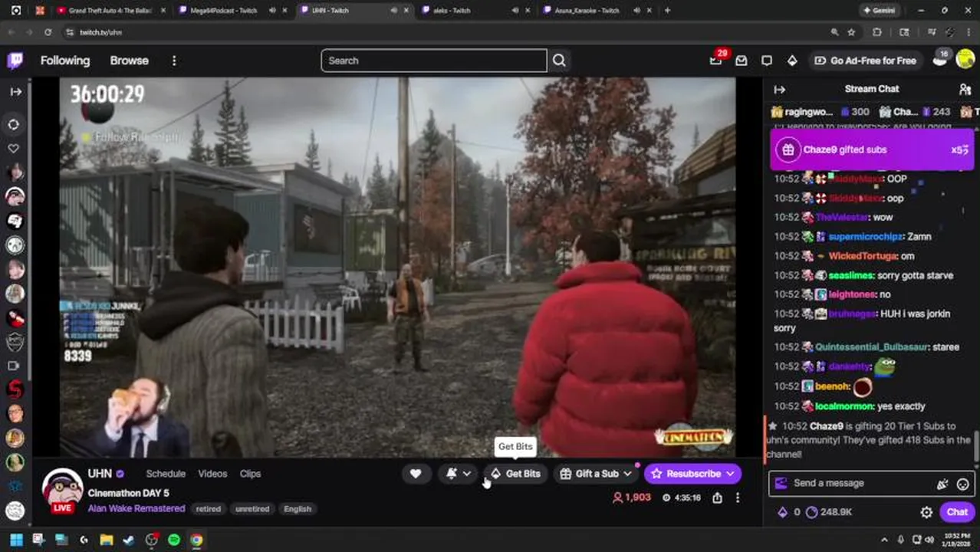The width and height of the screenshot is (980, 552).
Task: Click in the Twitch search field
Action: click(434, 61)
